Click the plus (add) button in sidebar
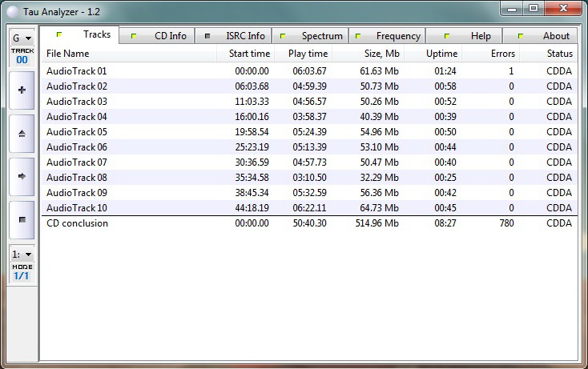 [x=22, y=90]
